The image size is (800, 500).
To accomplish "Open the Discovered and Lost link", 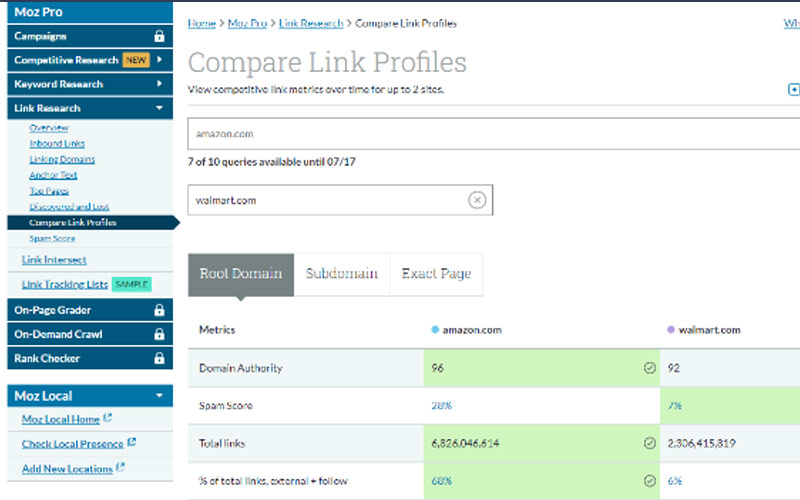I will click(x=69, y=207).
